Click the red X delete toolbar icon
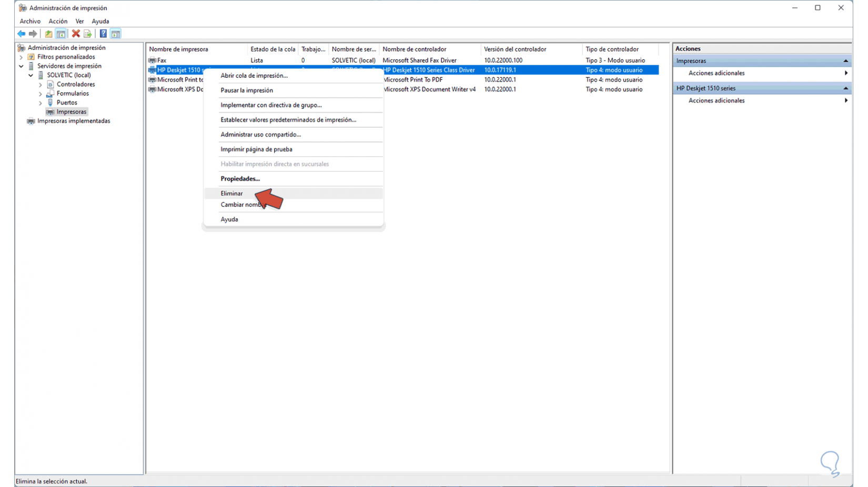The width and height of the screenshot is (868, 487). point(76,34)
